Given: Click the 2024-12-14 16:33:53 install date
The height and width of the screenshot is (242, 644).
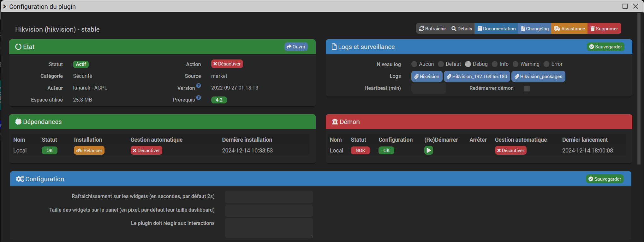Looking at the screenshot, I should point(247,151).
